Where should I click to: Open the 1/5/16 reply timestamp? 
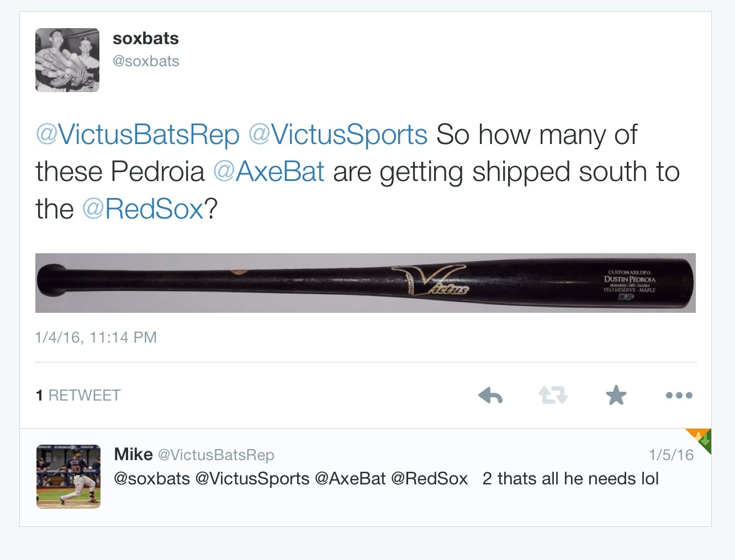[x=671, y=455]
